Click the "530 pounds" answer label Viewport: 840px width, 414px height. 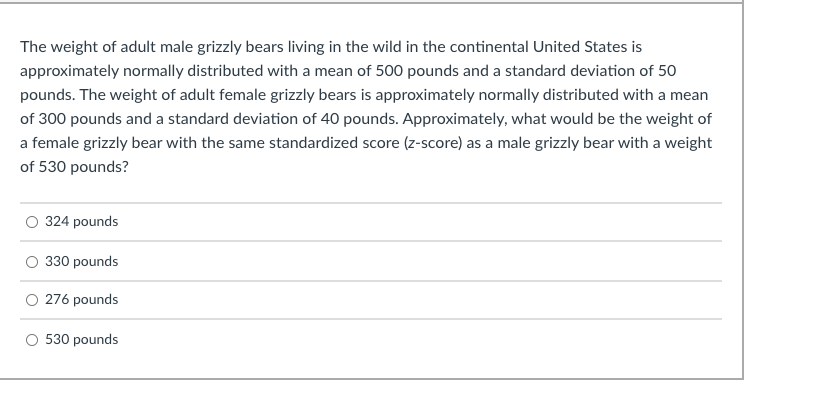[82, 340]
